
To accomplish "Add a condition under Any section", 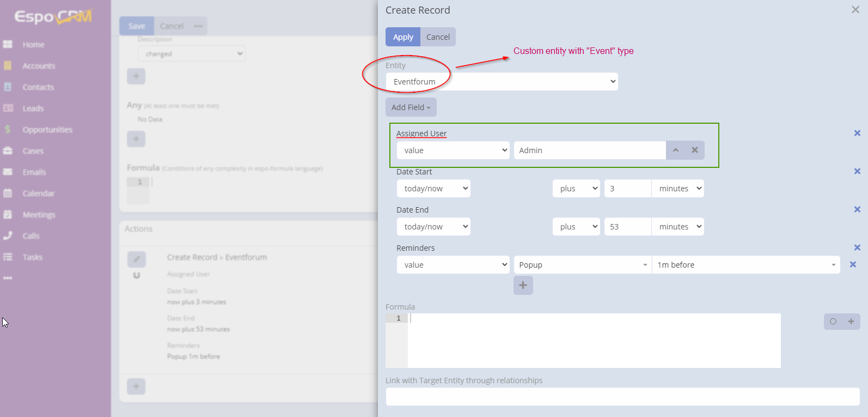I will [x=136, y=139].
